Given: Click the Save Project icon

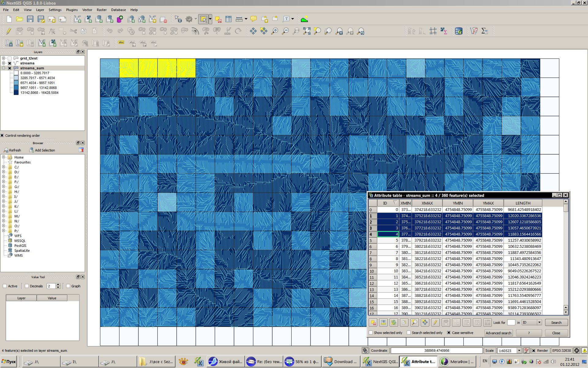Looking at the screenshot, I should [x=30, y=19].
